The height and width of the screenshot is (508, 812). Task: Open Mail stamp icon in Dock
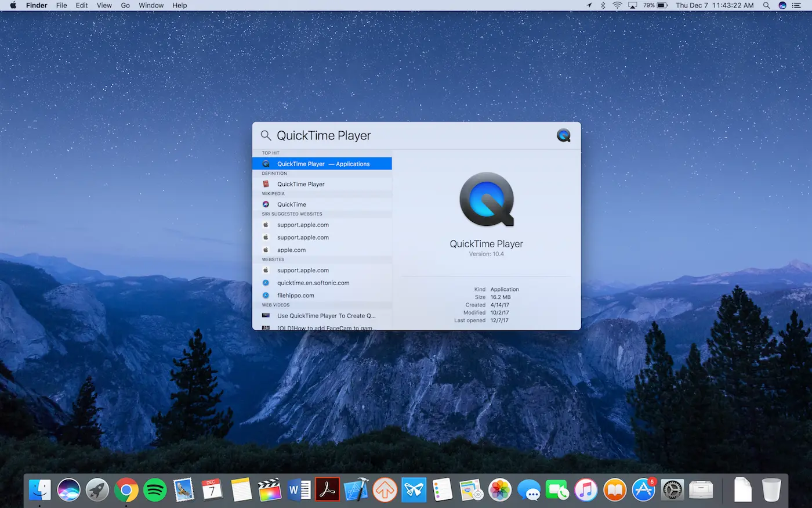184,490
